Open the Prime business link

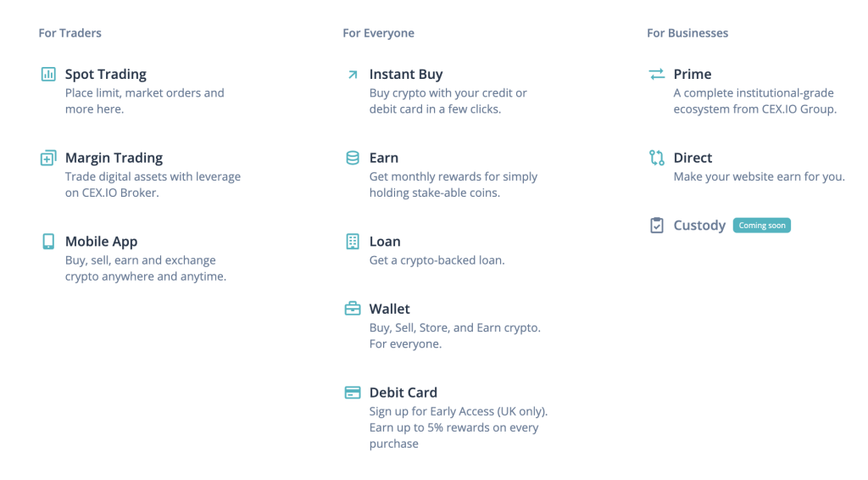(693, 74)
